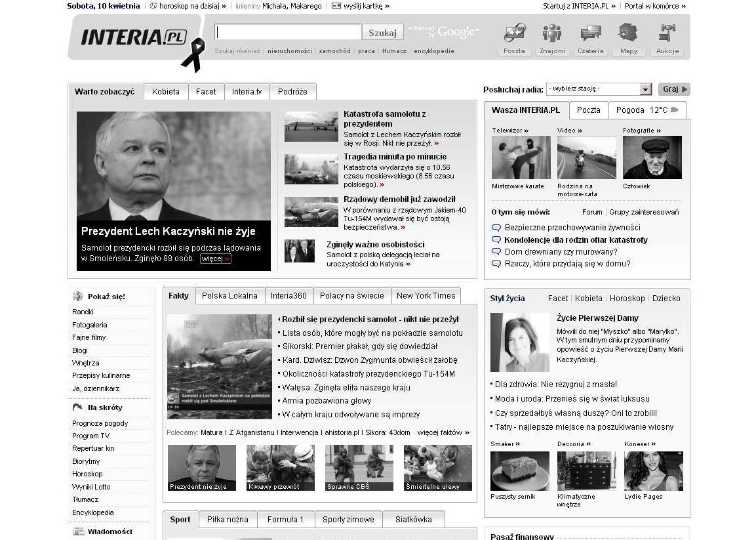Click the Szukaj search button
The width and height of the screenshot is (756, 540).
point(382,33)
